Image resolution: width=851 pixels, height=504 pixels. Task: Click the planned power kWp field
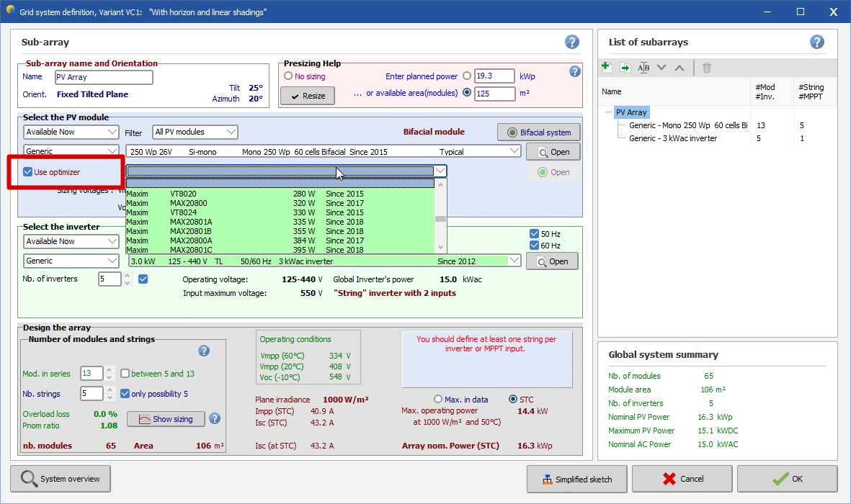pos(494,76)
